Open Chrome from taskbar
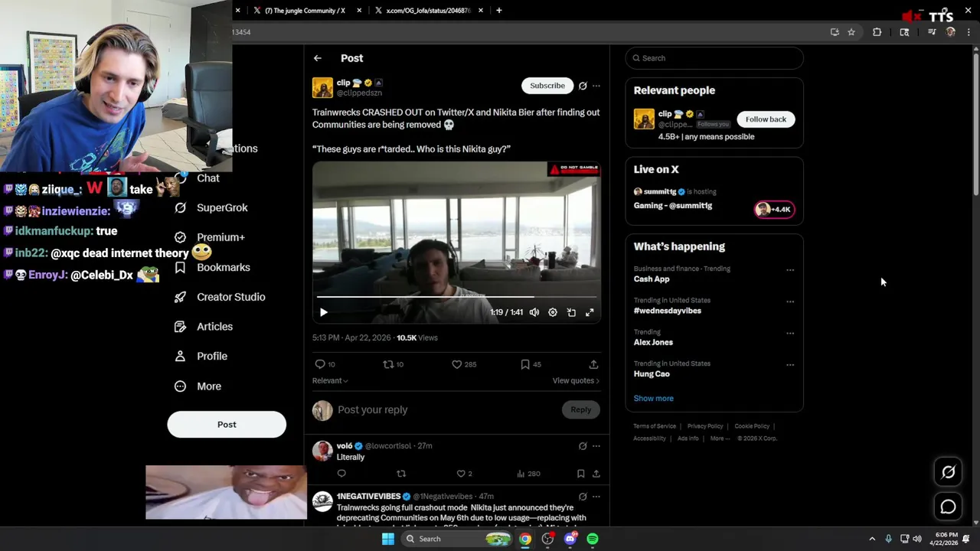Viewport: 980px width, 551px height. coord(525,539)
